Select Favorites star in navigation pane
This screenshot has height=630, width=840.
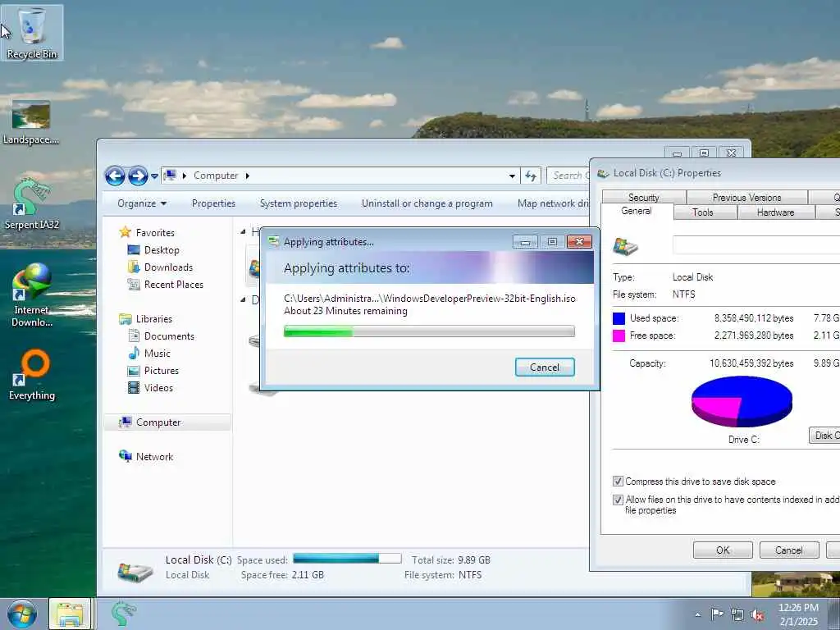point(126,232)
